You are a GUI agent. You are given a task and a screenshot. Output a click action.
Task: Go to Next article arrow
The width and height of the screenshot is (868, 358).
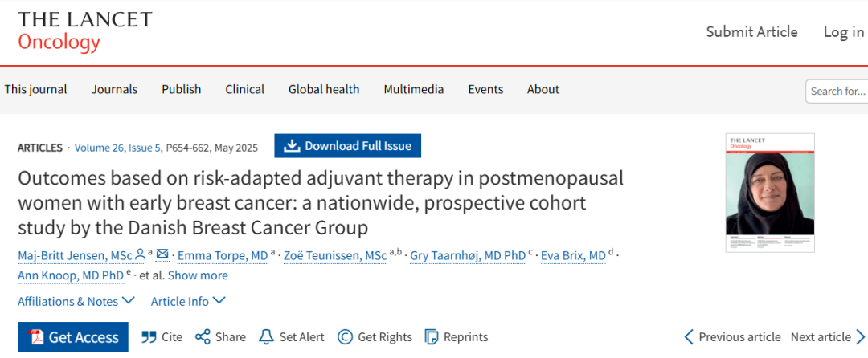click(x=860, y=337)
